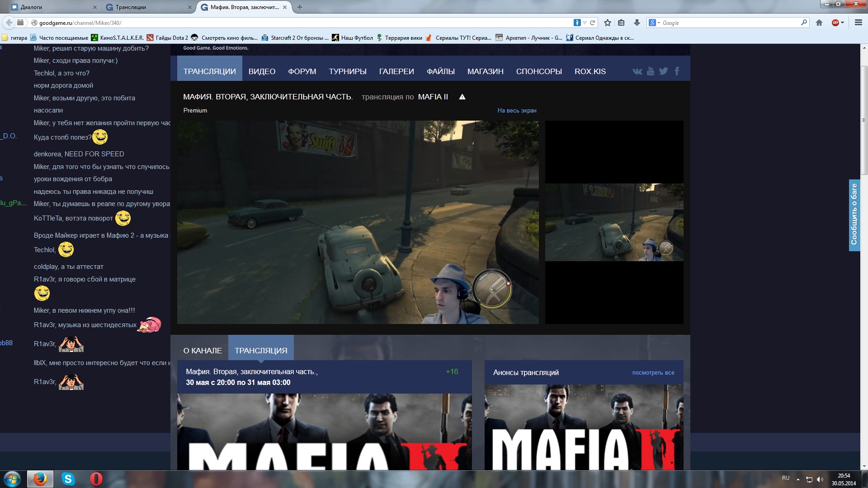This screenshot has width=868, height=488.
Task: Open the YouTube social icon
Action: 650,71
